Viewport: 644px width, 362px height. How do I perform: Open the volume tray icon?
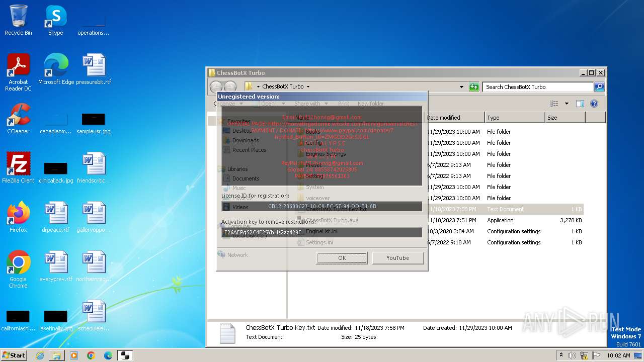click(x=572, y=355)
